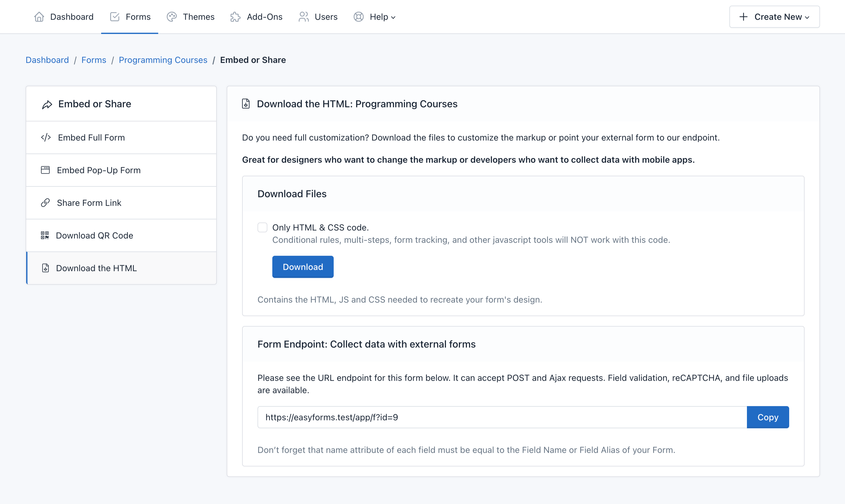Toggle the Only HTML & CSS option
Image resolution: width=845 pixels, height=504 pixels.
pos(262,227)
